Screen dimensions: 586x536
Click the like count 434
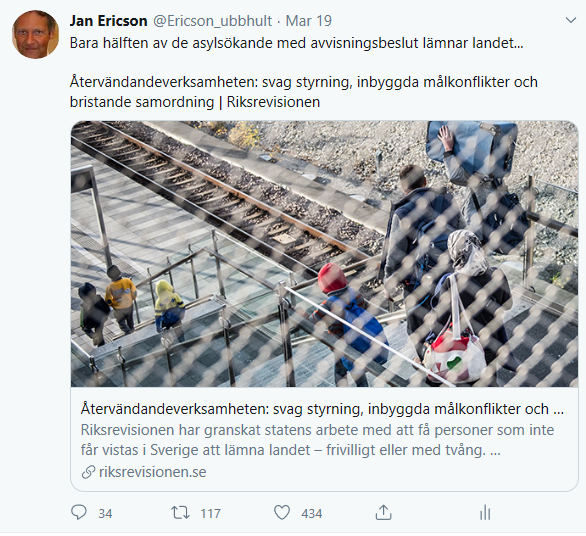pos(312,514)
